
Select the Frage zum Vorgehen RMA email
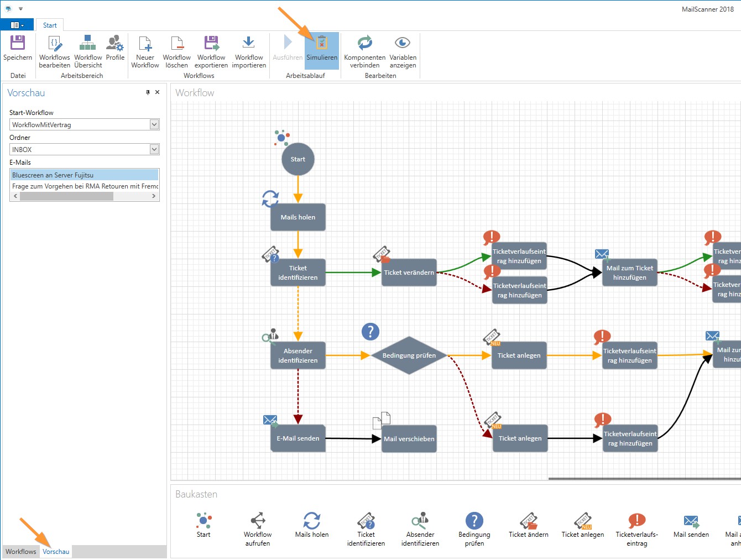tap(84, 186)
